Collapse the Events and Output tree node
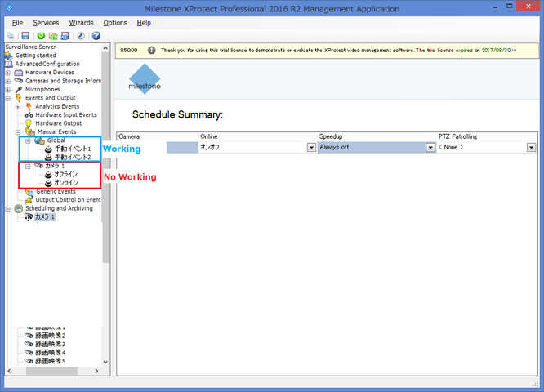544x392 pixels. tap(8, 98)
